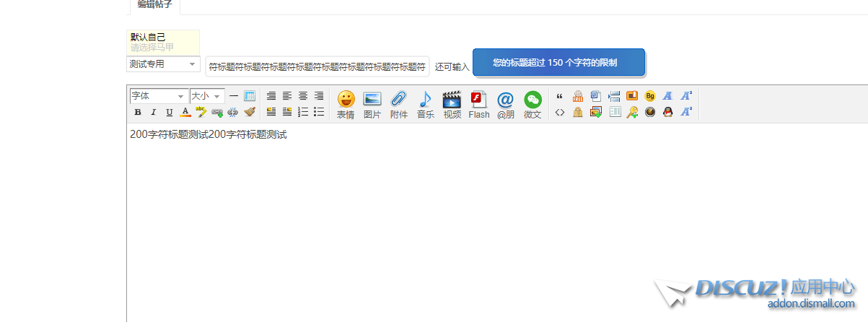Image resolution: width=868 pixels, height=322 pixels.
Task: Select the 编辑帖子 tab
Action: click(x=154, y=4)
